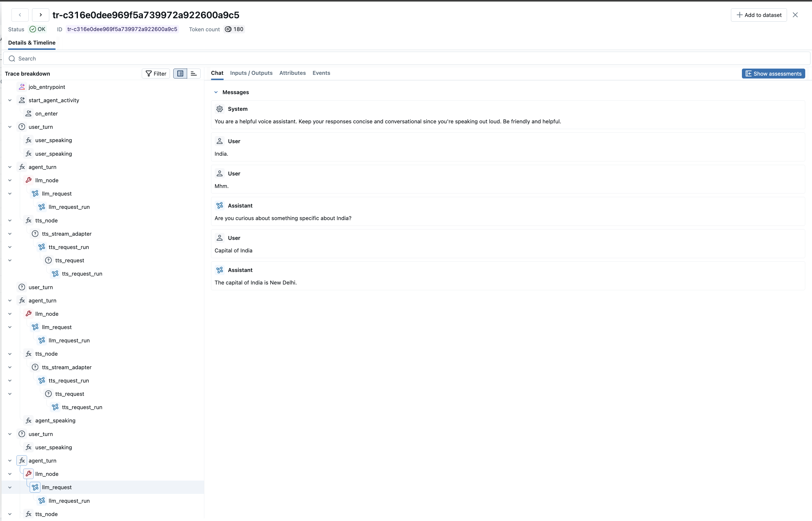Click the Search input field

pos(406,58)
